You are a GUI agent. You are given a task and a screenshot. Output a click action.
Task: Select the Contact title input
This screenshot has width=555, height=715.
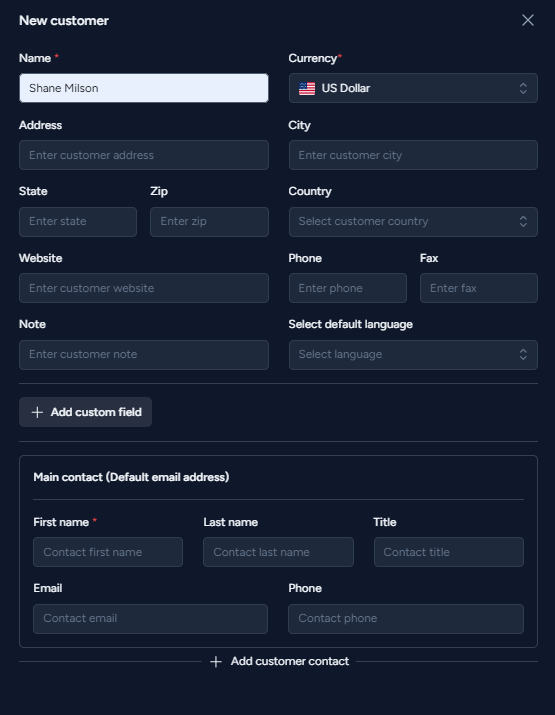point(449,552)
